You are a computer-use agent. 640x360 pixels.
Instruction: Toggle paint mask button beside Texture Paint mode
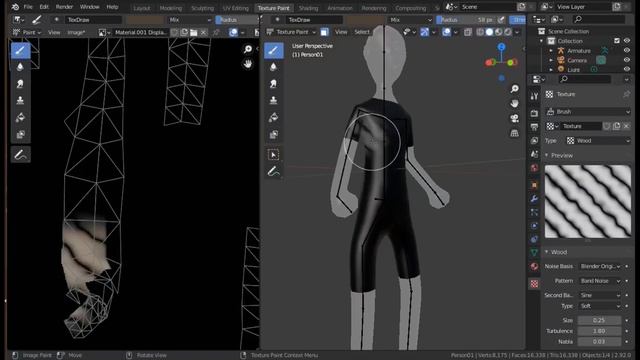[324, 32]
